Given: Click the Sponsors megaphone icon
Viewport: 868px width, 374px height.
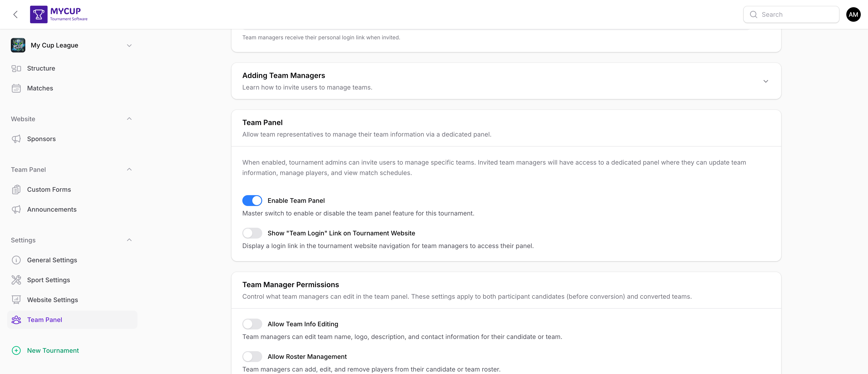Looking at the screenshot, I should point(17,138).
